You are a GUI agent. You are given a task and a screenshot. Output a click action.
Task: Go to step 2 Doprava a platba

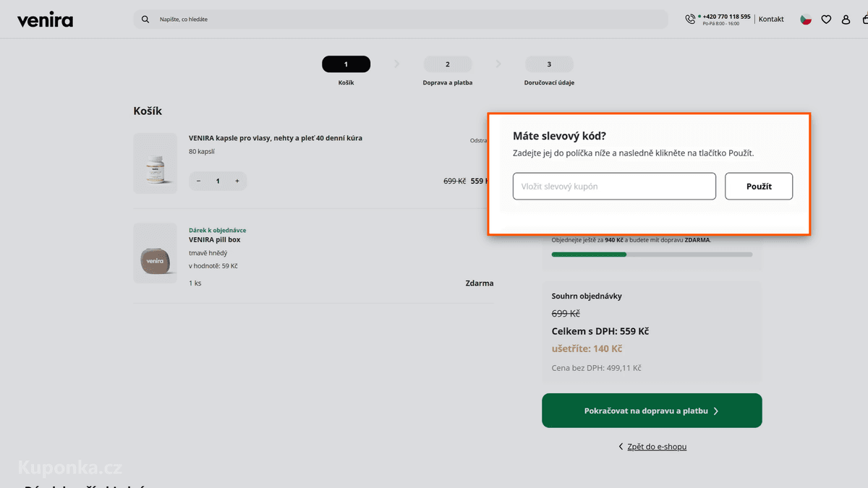pyautogui.click(x=448, y=64)
